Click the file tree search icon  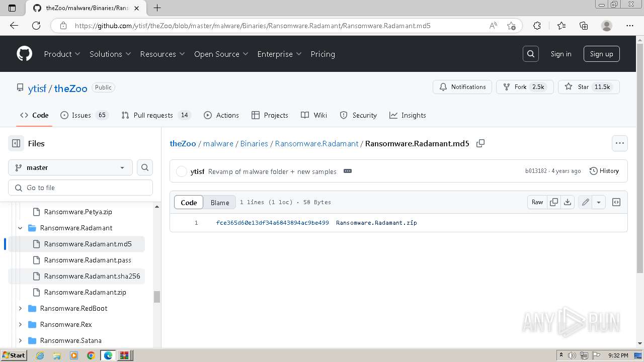pos(145,167)
